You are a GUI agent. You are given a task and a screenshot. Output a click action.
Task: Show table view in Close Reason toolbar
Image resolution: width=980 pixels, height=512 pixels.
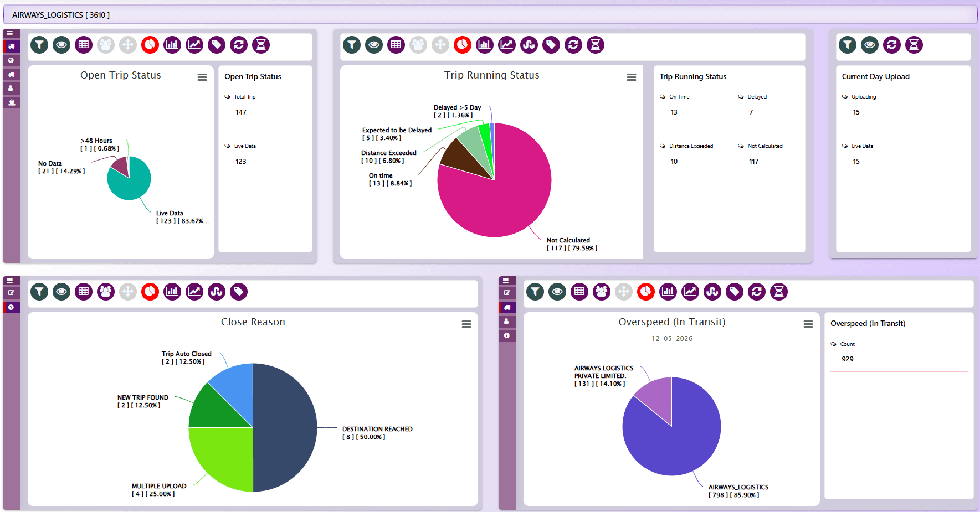tap(84, 292)
